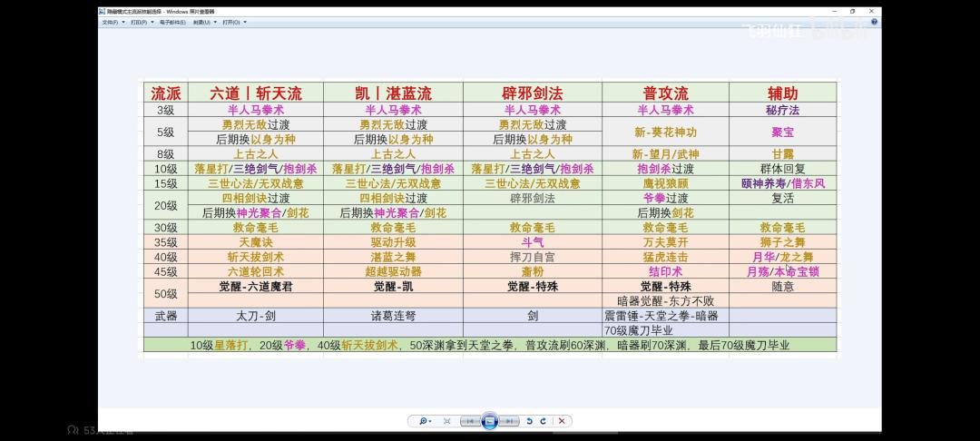Select the 颐神养寿/借东风 cell

[782, 183]
